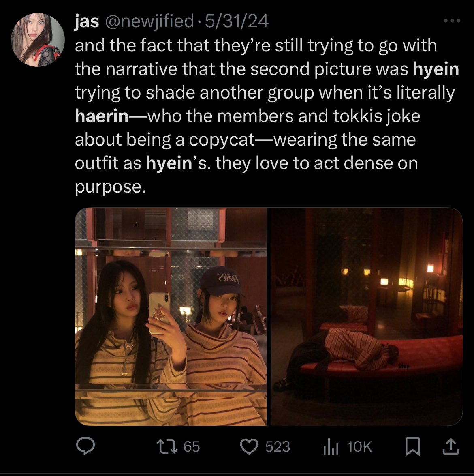
Task: Click the bold word haerin in tweet
Action: (102, 116)
